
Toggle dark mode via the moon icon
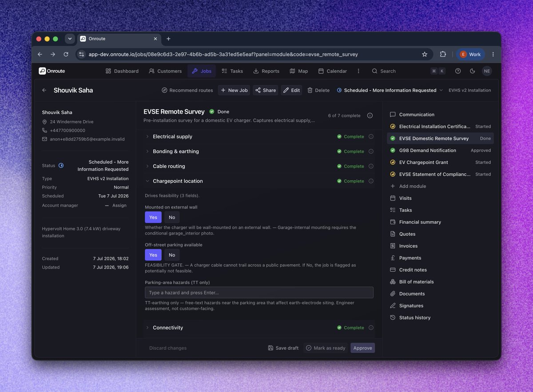(x=472, y=71)
